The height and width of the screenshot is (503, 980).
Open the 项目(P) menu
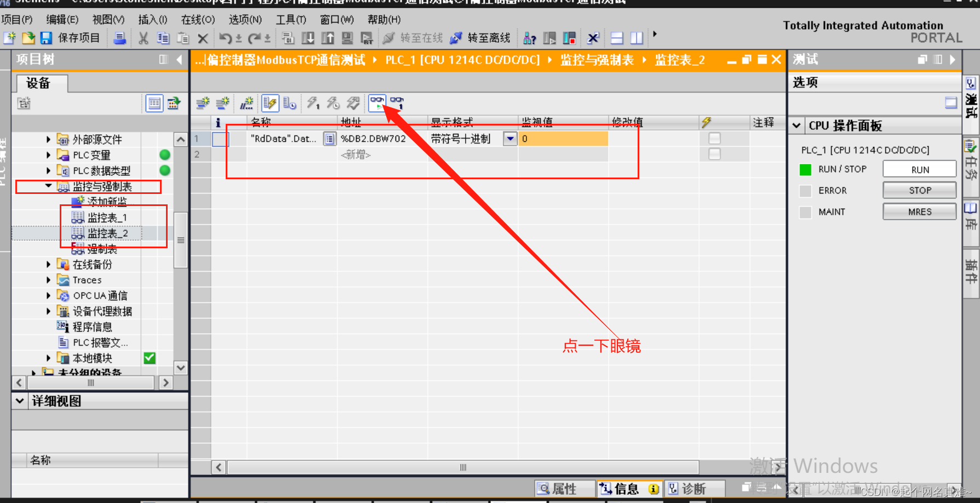pos(17,20)
